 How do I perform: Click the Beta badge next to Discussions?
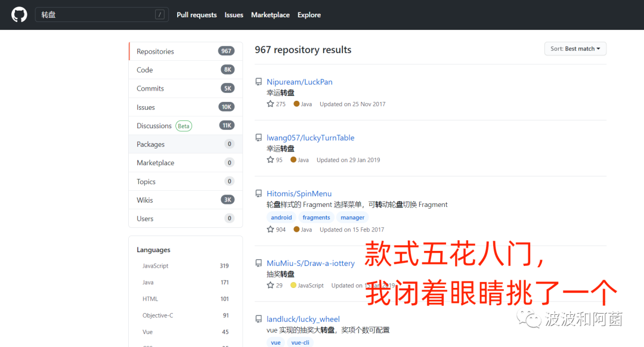tap(184, 126)
